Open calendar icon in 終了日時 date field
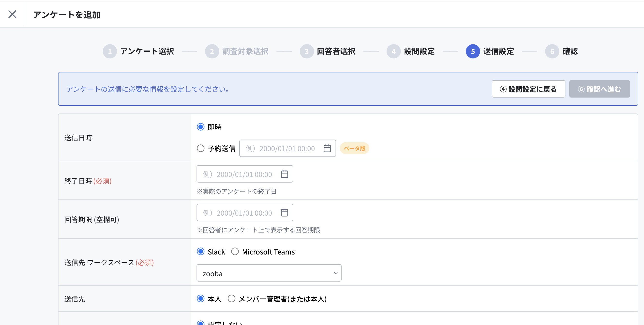644x325 pixels. point(284,174)
